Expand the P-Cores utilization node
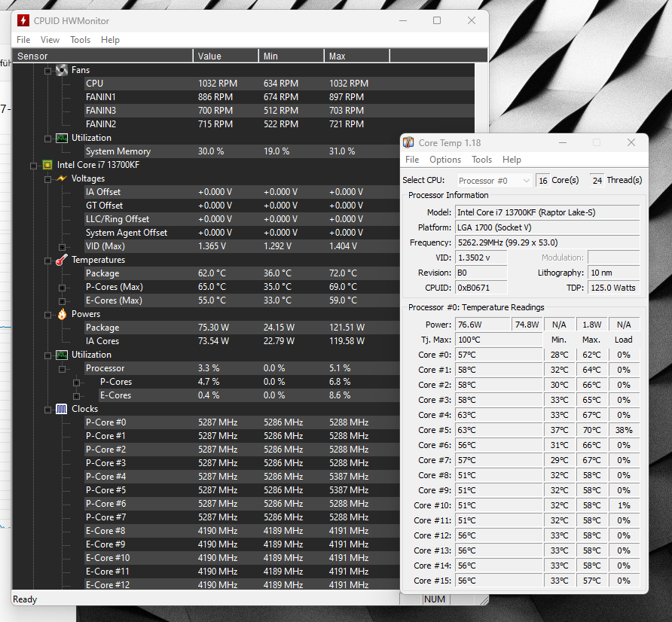Viewport: 672px width, 622px height. pos(76,383)
